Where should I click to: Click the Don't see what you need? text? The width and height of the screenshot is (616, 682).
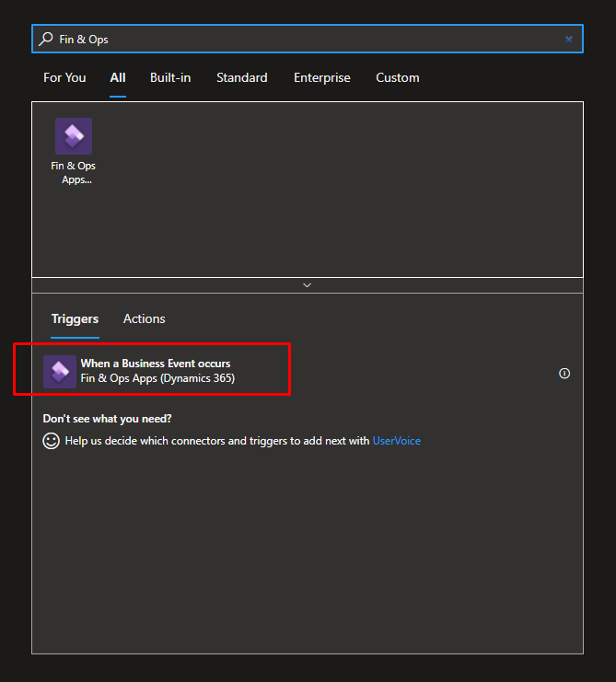click(x=107, y=419)
